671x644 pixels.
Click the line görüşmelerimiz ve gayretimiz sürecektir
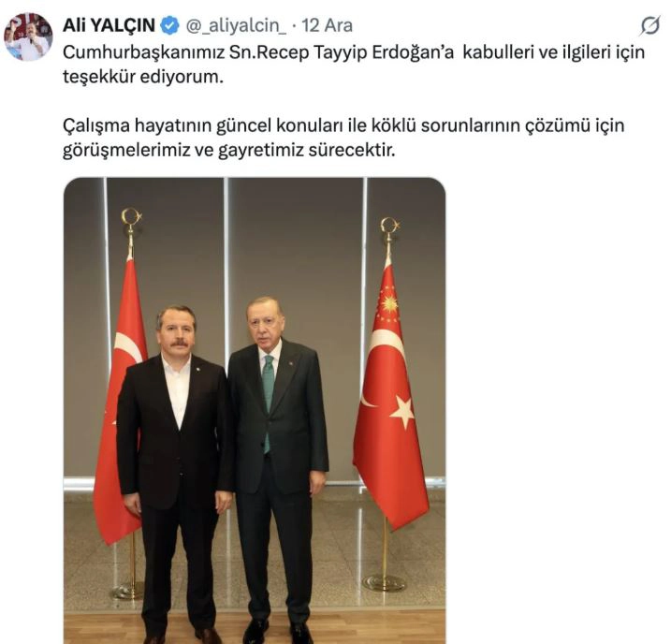coord(229,150)
